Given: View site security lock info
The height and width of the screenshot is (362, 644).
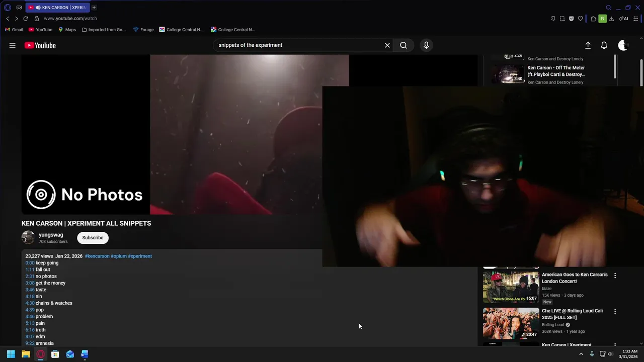Looking at the screenshot, I should (x=37, y=19).
